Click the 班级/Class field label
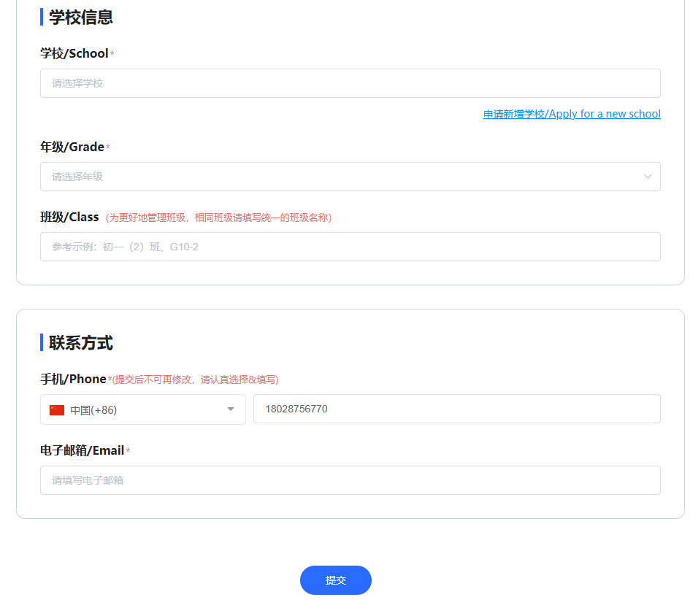 (x=69, y=217)
